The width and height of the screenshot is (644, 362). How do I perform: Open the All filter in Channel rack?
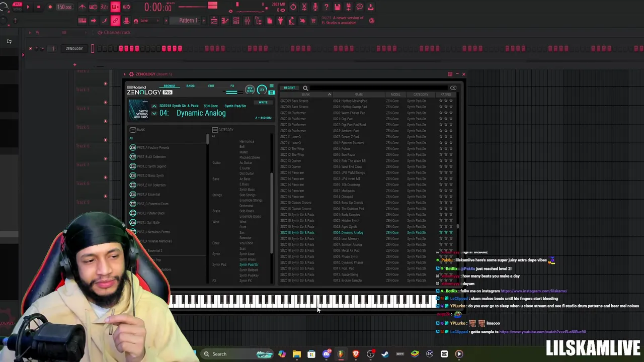click(x=64, y=33)
